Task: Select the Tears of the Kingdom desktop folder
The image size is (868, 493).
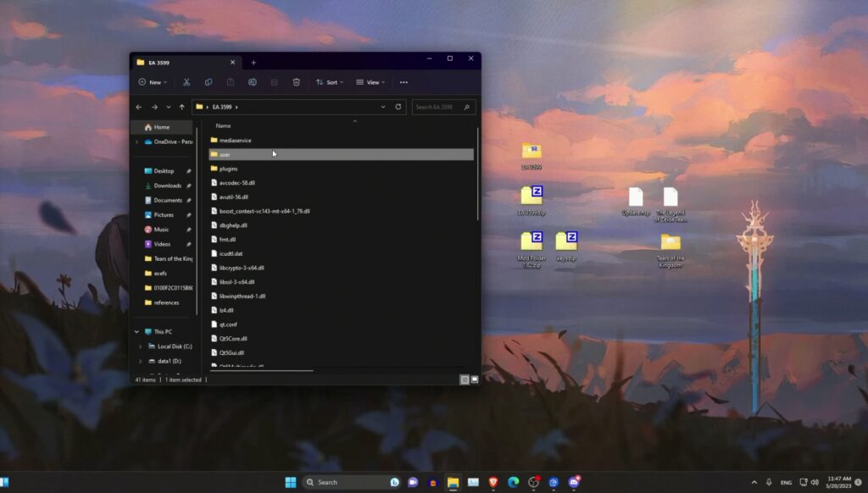Action: (x=670, y=251)
